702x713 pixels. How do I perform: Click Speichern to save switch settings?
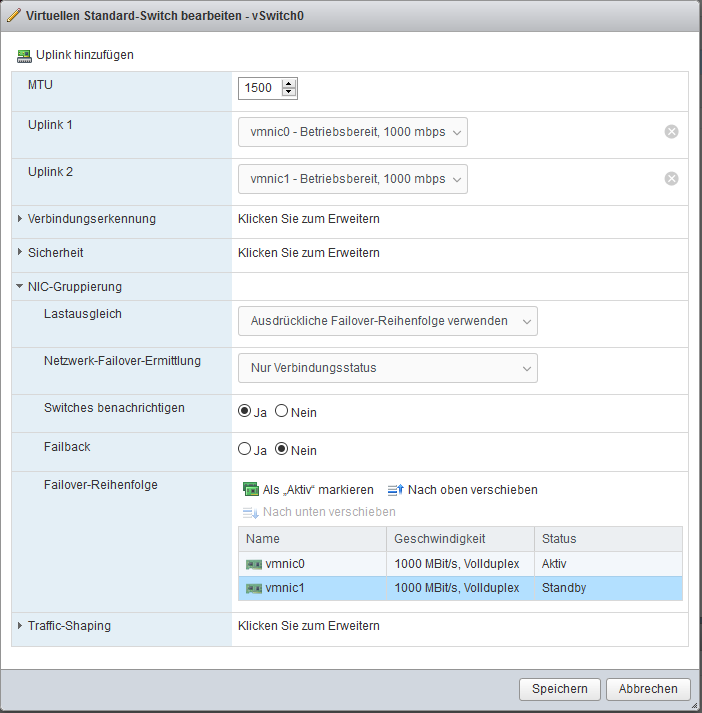pyautogui.click(x=559, y=689)
